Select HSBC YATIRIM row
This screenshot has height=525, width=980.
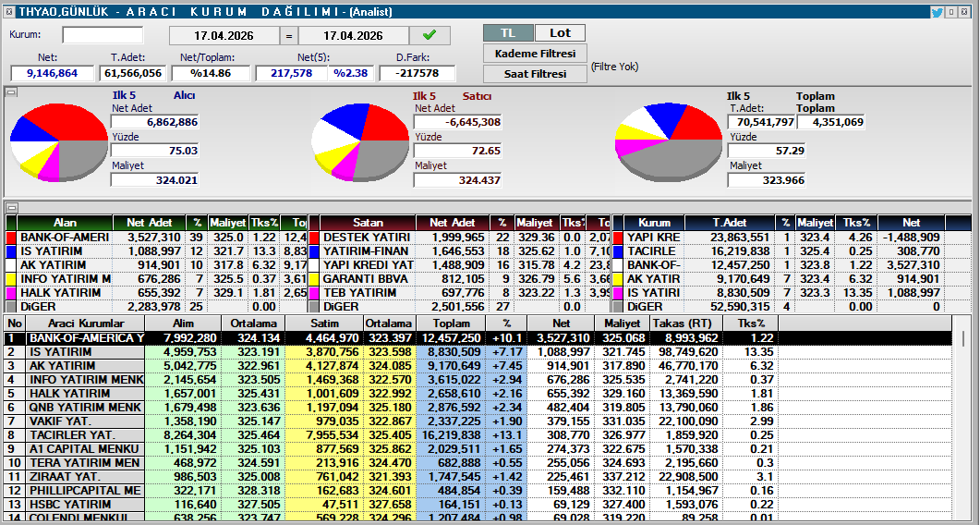click(x=478, y=504)
